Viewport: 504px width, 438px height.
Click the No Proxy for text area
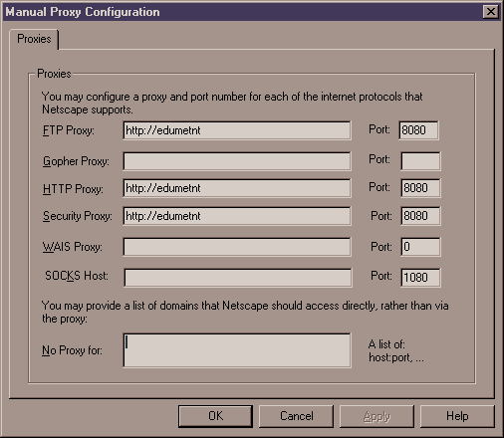click(237, 350)
